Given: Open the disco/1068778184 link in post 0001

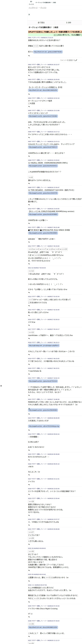Looking at the screenshot, I should 48,52.
